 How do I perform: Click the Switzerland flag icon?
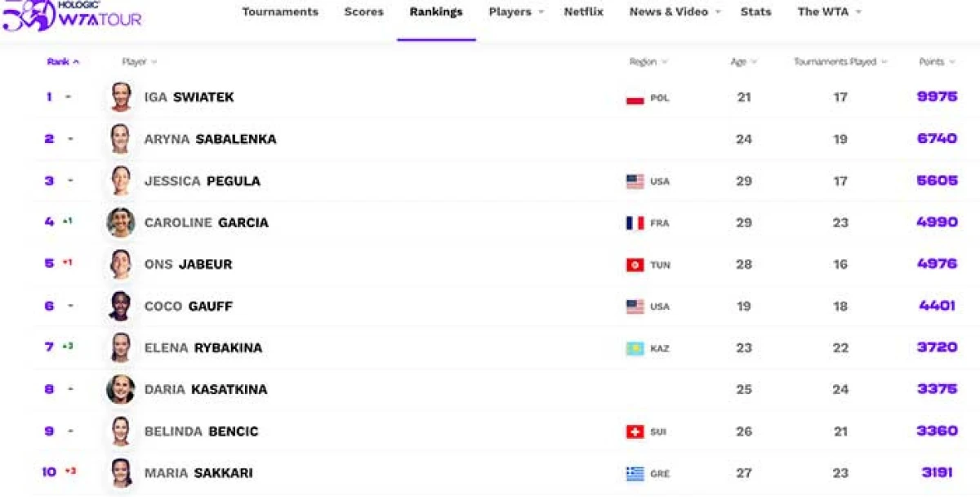tap(635, 432)
